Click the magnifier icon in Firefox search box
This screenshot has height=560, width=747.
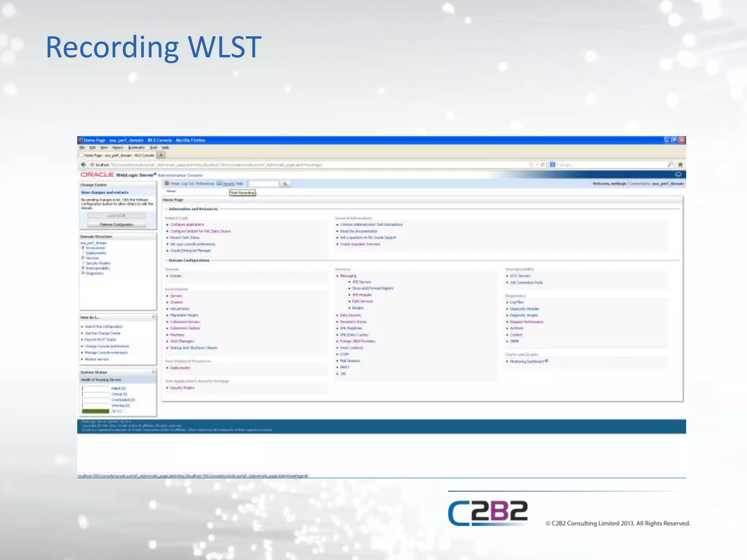[670, 165]
